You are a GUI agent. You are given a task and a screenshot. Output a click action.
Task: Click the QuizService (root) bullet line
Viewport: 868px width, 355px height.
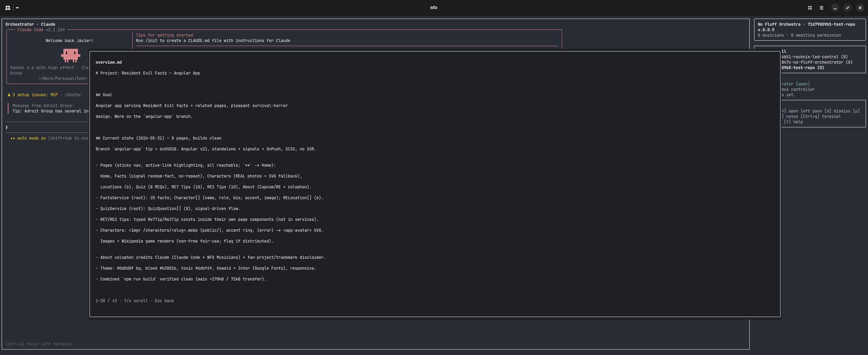(x=168, y=209)
